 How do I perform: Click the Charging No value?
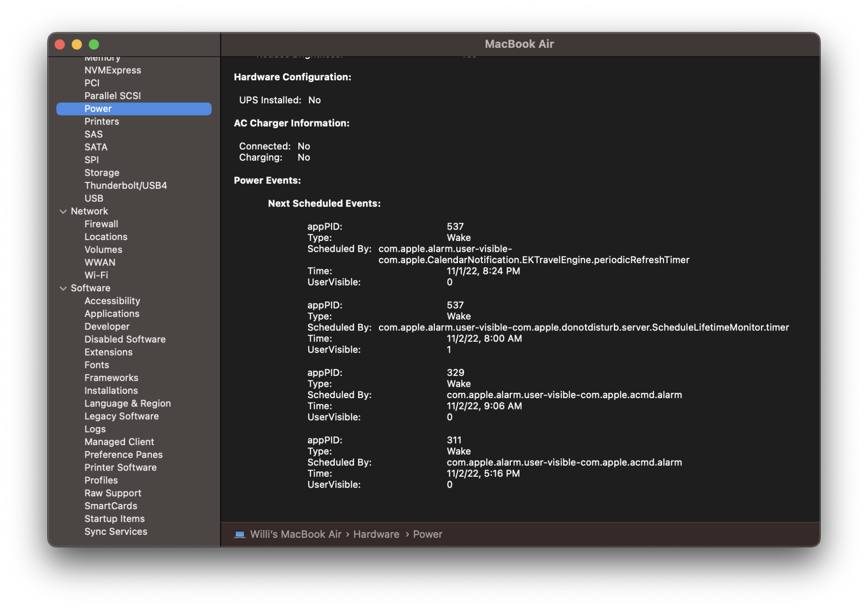click(304, 157)
